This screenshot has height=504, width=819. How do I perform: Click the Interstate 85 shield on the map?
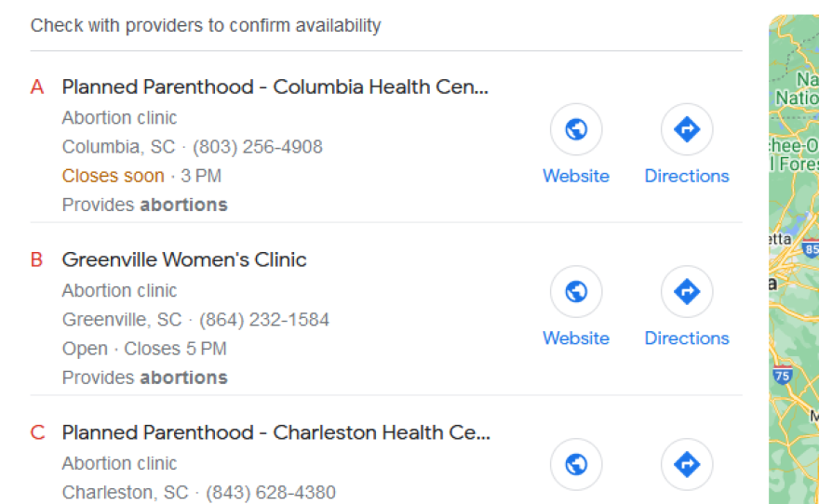pos(811,248)
